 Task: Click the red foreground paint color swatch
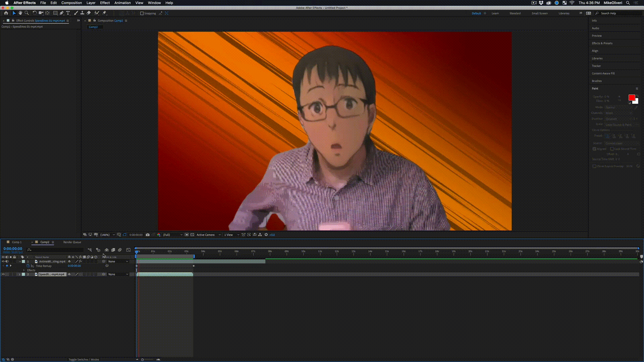tap(632, 98)
